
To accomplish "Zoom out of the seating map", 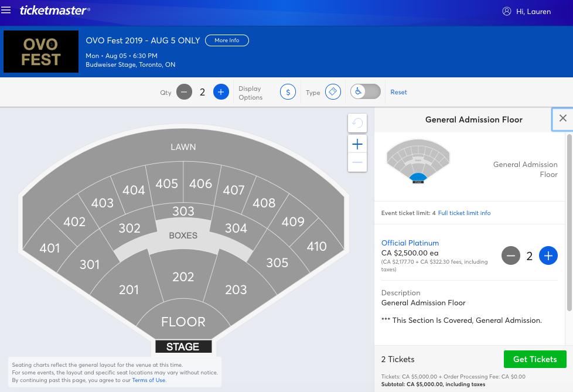I will [x=357, y=162].
